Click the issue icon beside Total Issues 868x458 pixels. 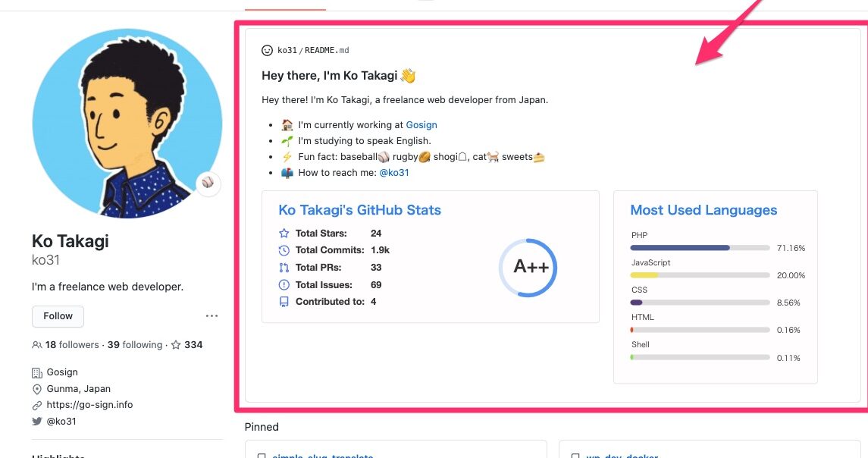284,284
